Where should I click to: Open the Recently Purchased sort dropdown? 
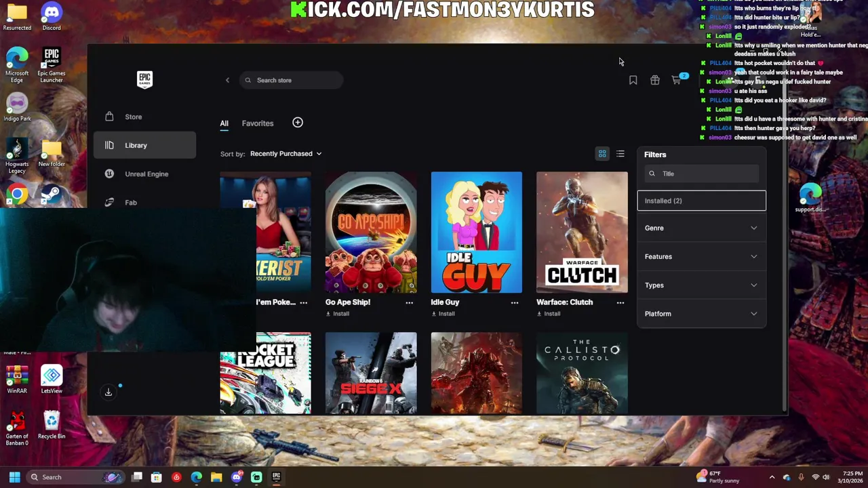[285, 154]
